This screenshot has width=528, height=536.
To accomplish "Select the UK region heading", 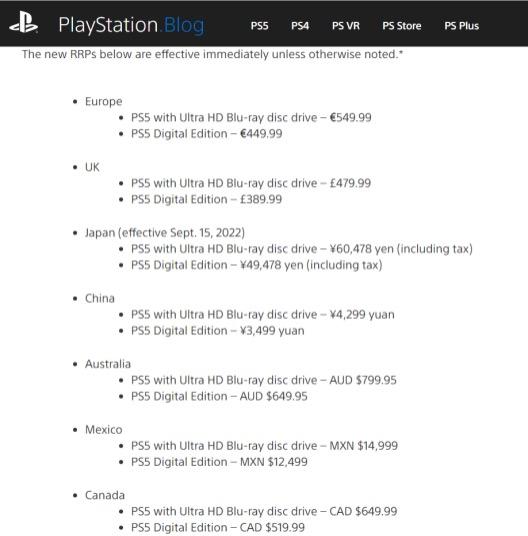I will (x=92, y=167).
